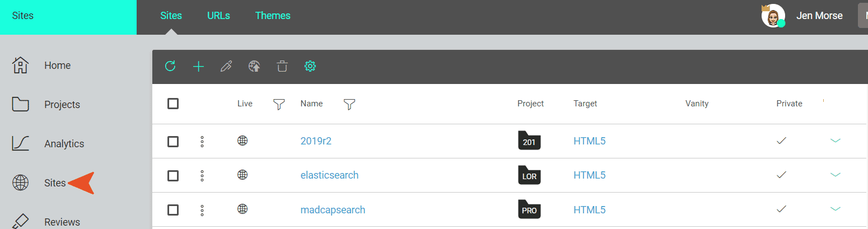Click the pencil edit icon
The image size is (868, 229).
point(226,67)
